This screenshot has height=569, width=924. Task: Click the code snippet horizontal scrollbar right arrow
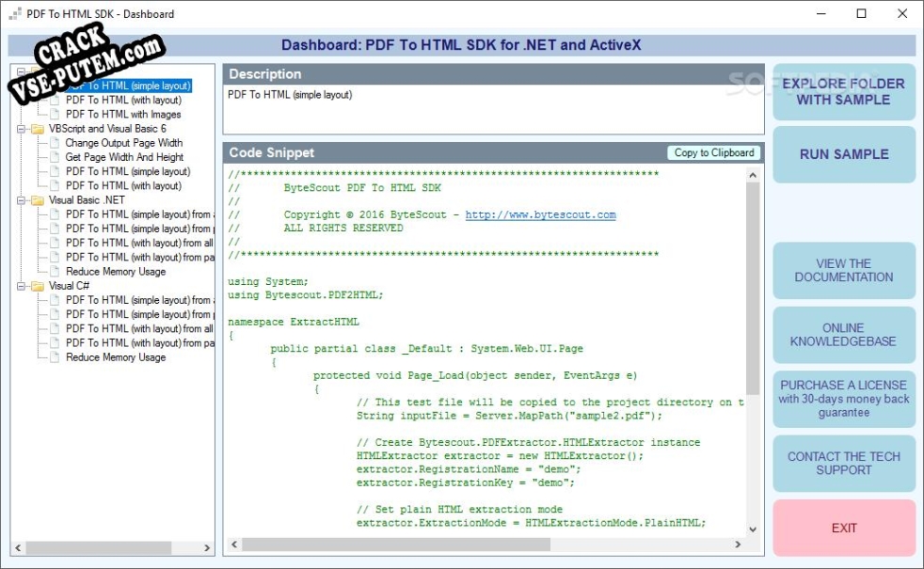pos(738,545)
